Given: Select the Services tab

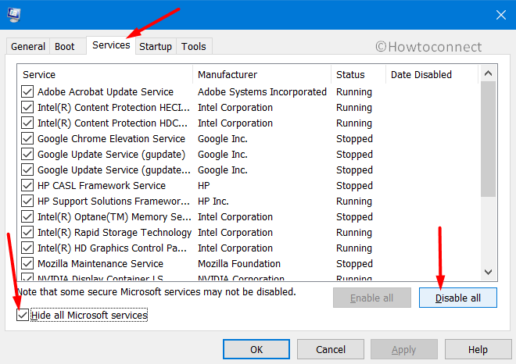Looking at the screenshot, I should point(111,45).
